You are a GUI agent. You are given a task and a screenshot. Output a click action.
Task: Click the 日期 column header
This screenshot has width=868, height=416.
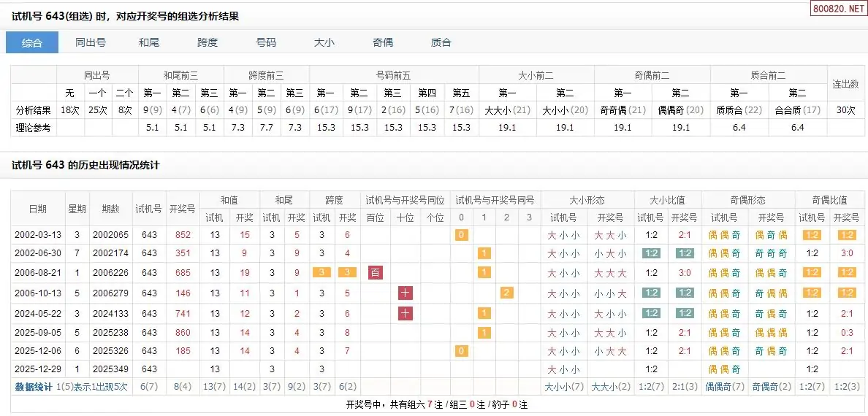[x=37, y=209]
